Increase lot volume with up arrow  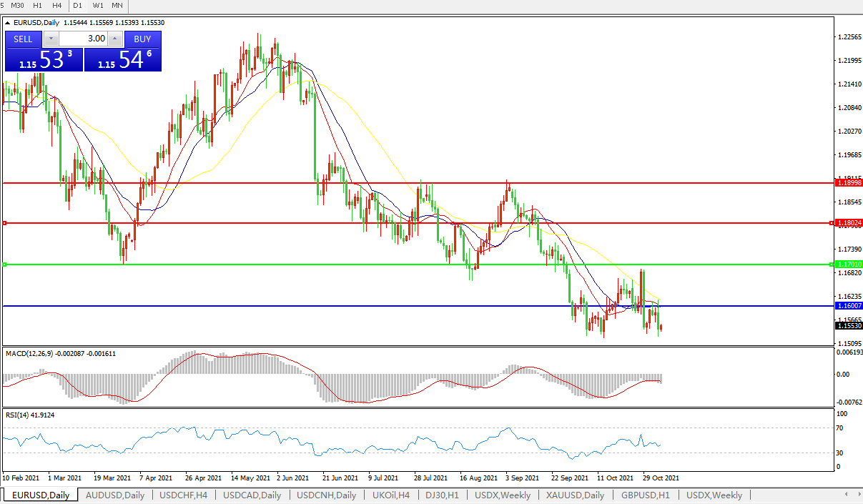115,39
